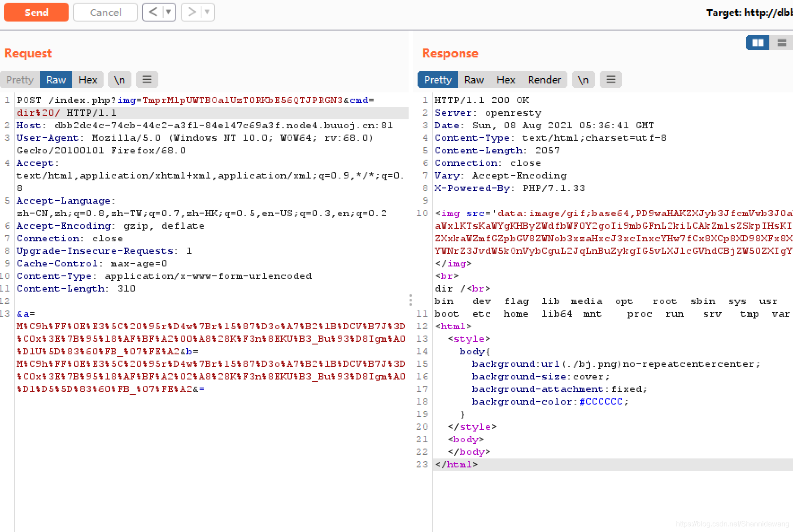Click the orange Send button

36,12
